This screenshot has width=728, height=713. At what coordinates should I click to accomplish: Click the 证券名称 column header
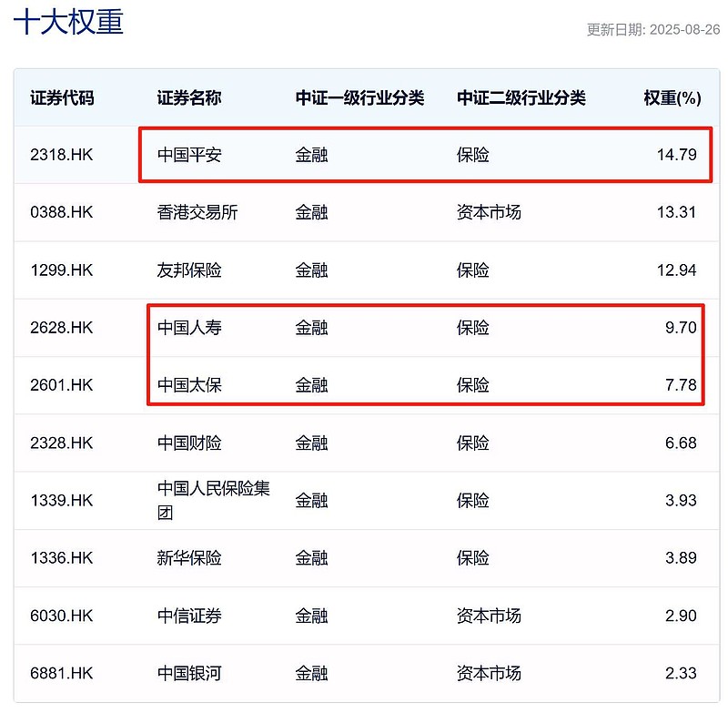click(x=189, y=98)
